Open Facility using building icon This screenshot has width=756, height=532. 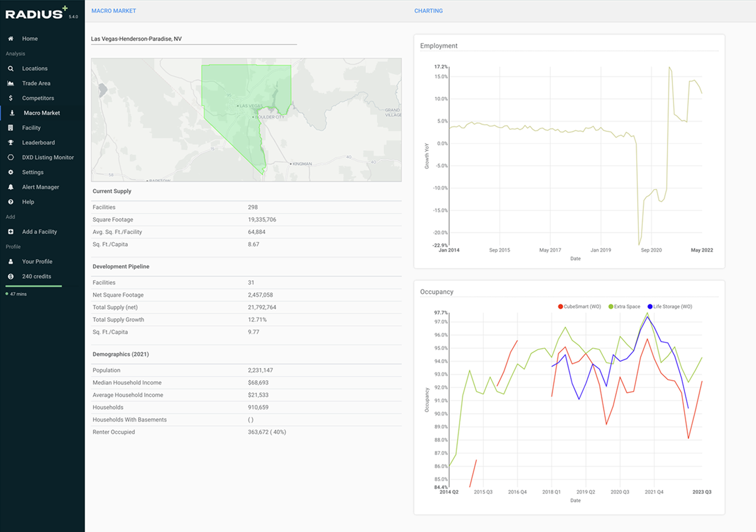point(11,128)
